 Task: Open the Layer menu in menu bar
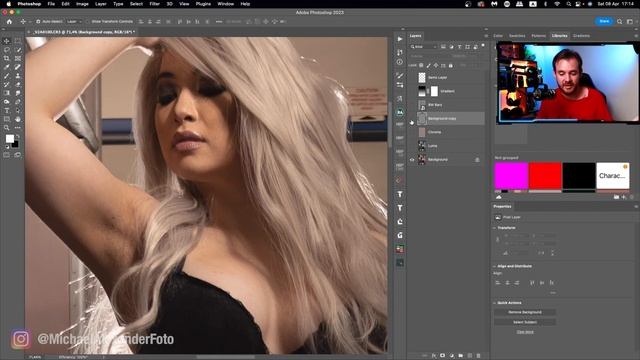[x=100, y=4]
